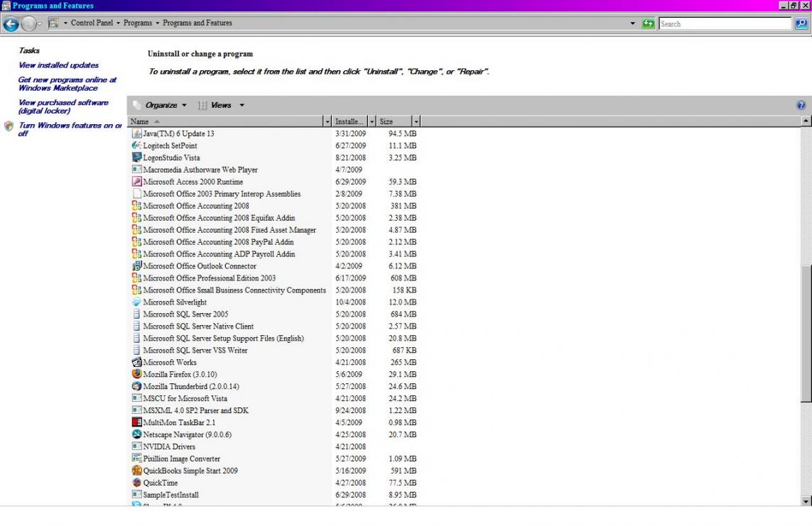
Task: Click the Programs and Features breadcrumb
Action: (197, 23)
